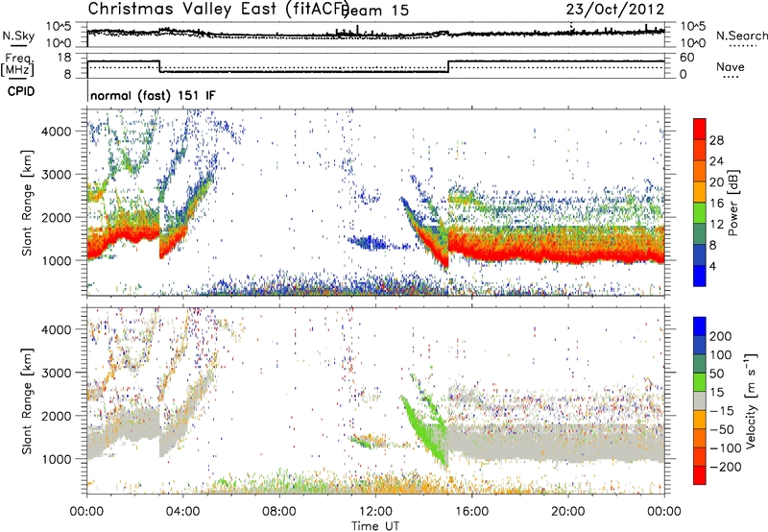Image resolution: width=768 pixels, height=532 pixels.
Task: Select the 4000 tick in power panel
Action: [x=56, y=132]
